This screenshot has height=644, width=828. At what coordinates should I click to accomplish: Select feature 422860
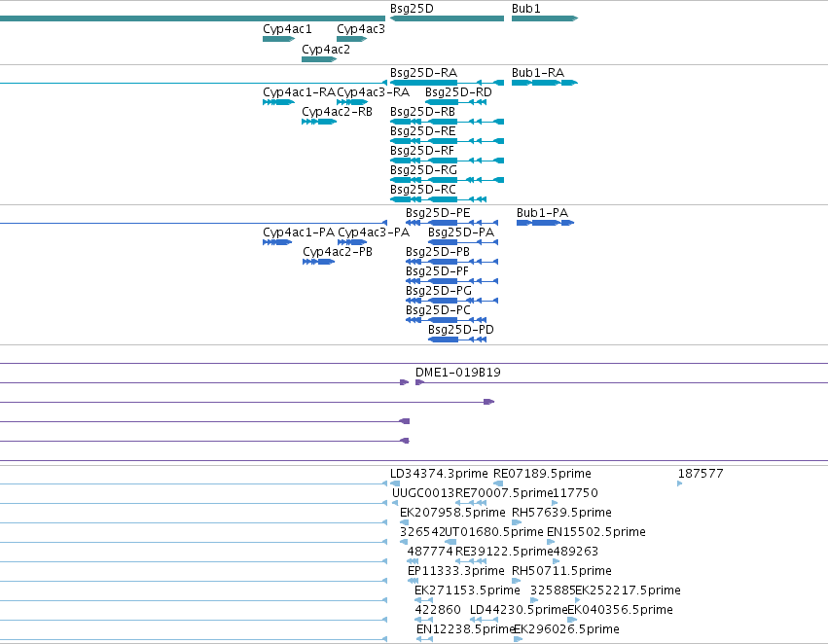[x=424, y=620]
